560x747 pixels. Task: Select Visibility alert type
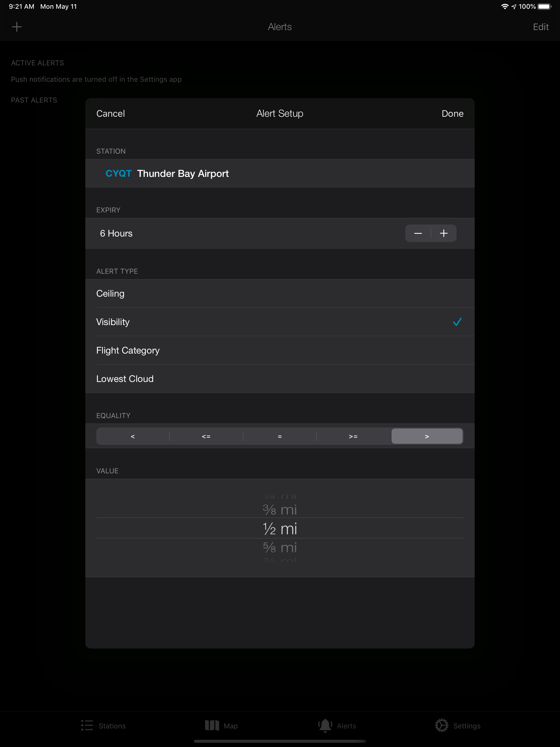280,322
